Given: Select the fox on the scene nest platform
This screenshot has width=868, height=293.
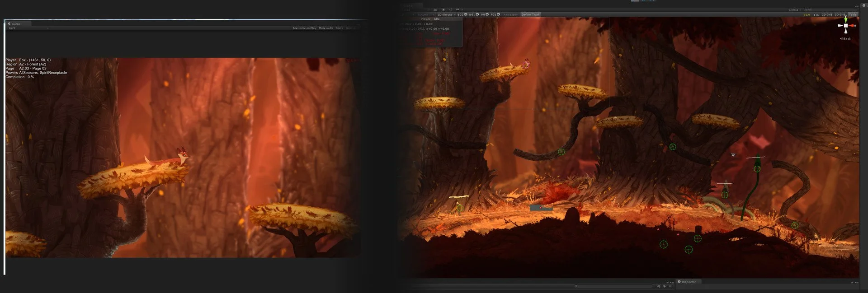Looking at the screenshot, I should (x=525, y=63).
